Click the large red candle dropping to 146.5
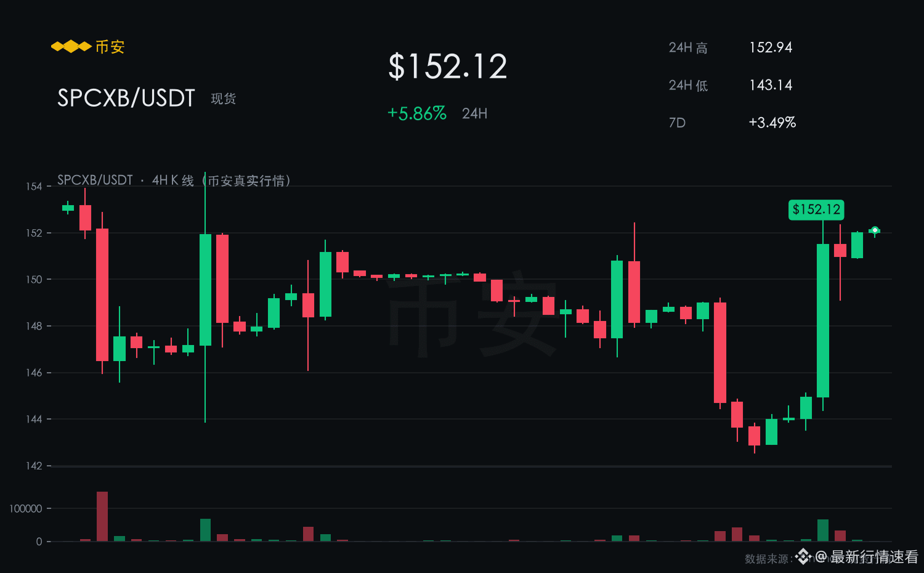Screen dimensions: 924x573 [102, 295]
